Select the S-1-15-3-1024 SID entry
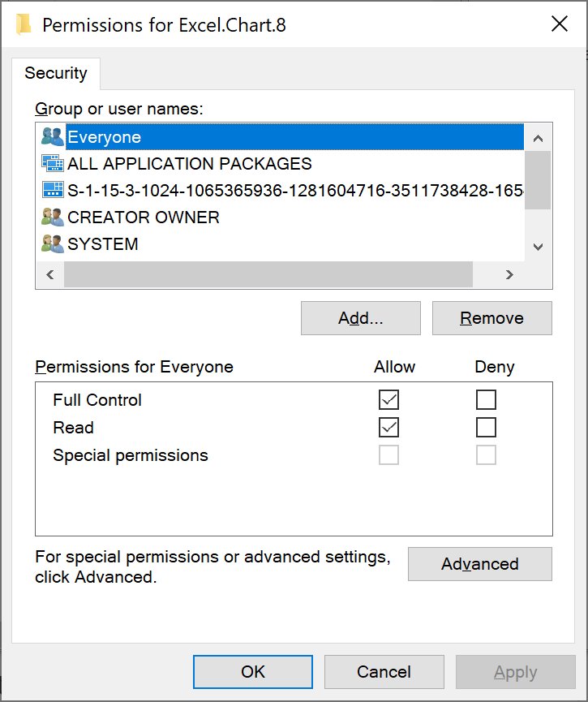This screenshot has width=588, height=702. point(295,191)
